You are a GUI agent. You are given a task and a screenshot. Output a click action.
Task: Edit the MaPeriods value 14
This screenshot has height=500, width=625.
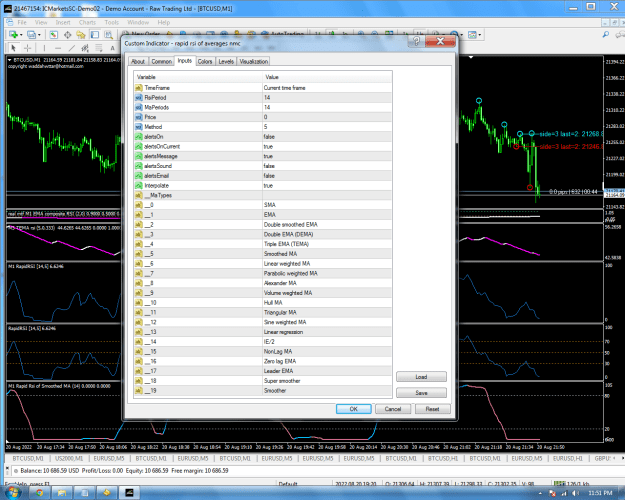point(327,108)
